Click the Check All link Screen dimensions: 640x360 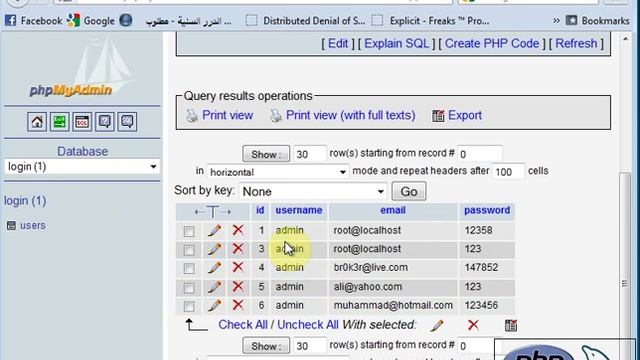243,325
